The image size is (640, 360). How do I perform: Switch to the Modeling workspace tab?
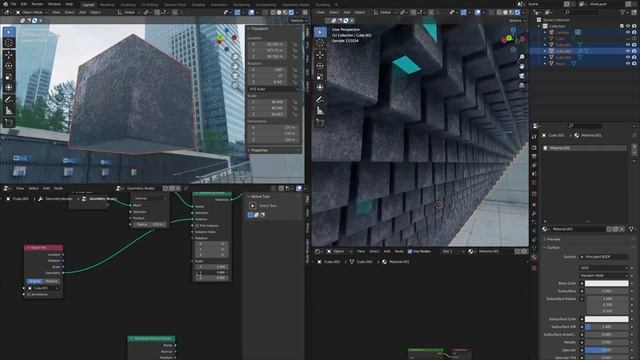point(107,5)
